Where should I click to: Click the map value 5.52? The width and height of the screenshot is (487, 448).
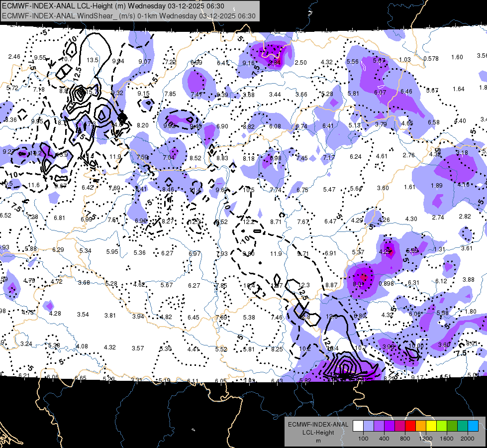pyautogui.click(x=221, y=349)
